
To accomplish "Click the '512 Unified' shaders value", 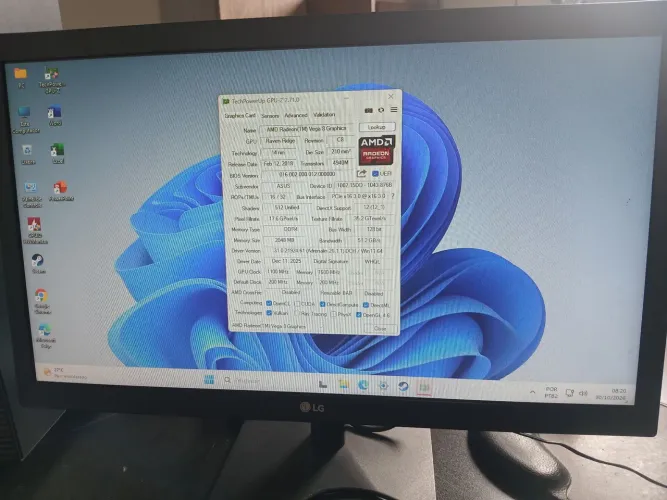I will click(x=287, y=208).
